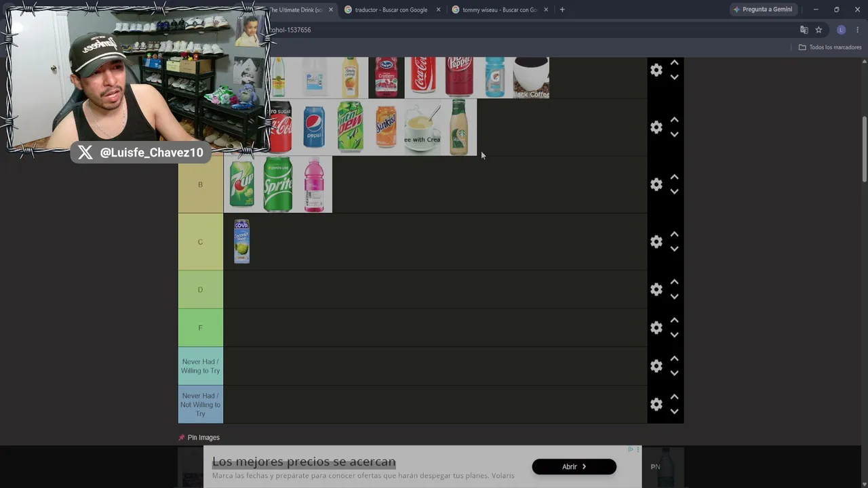
Task: Switch to the traductor search tab
Action: (x=392, y=9)
